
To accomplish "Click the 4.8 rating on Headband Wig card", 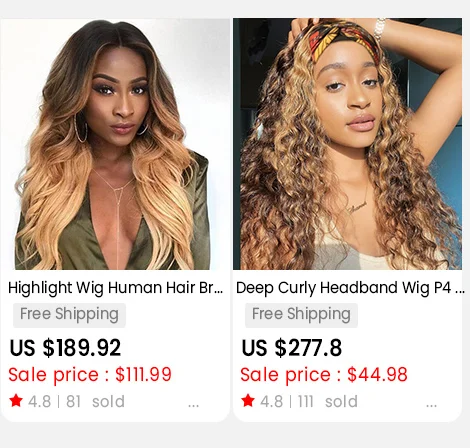I will tap(271, 401).
